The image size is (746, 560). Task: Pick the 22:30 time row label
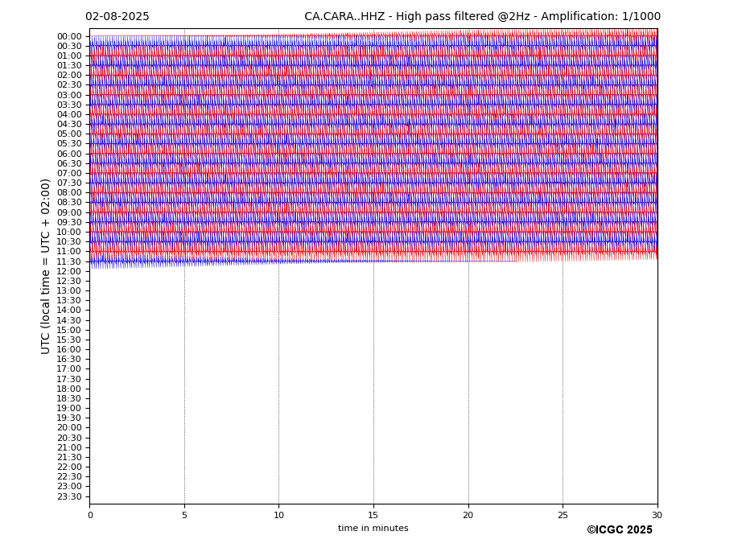coord(69,477)
